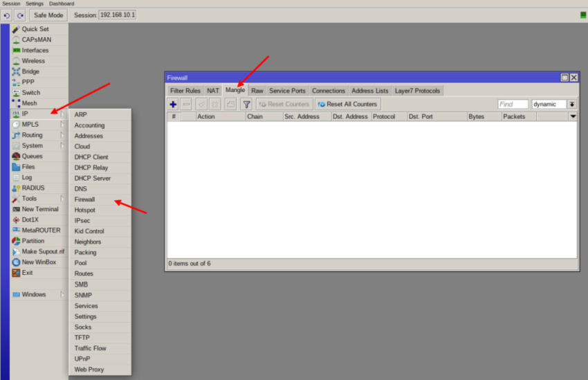Switch to NAT tab
The height and width of the screenshot is (380, 588).
tap(213, 91)
